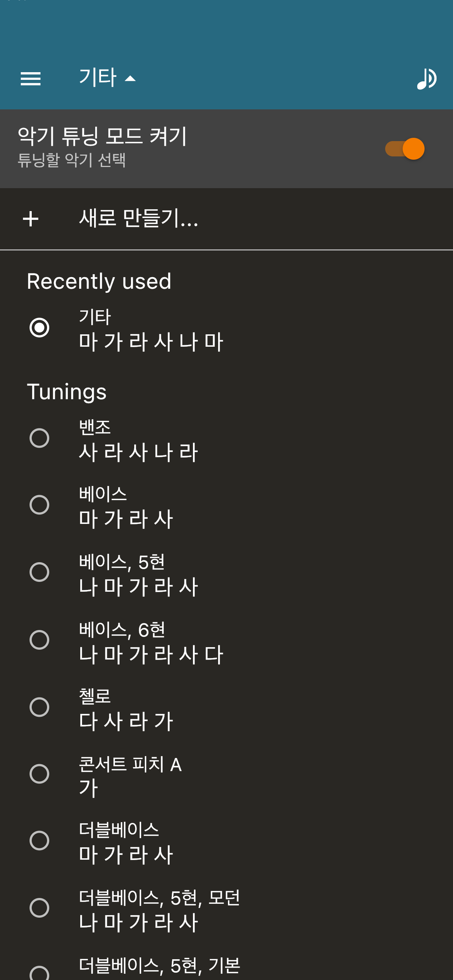Collapse the 기타 instrument dropdown arrow
Viewport: 453px width, 980px height.
(130, 78)
